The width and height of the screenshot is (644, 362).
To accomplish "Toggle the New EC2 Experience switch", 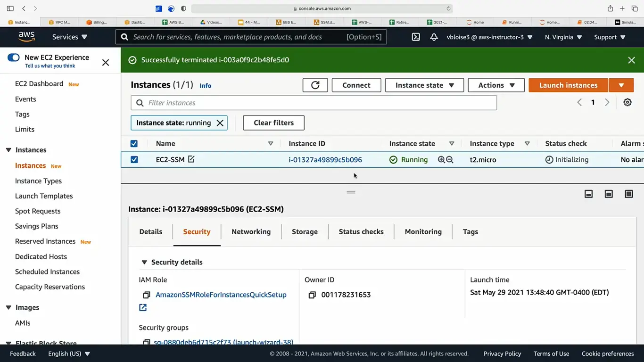I will [x=14, y=58].
